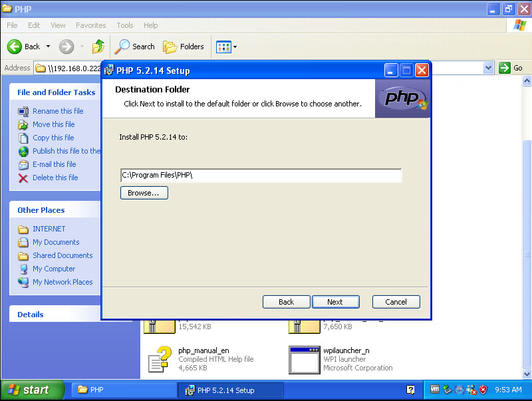Close the PHP 5.2.14 Setup dialog
This screenshot has width=532, height=401.
[x=422, y=70]
